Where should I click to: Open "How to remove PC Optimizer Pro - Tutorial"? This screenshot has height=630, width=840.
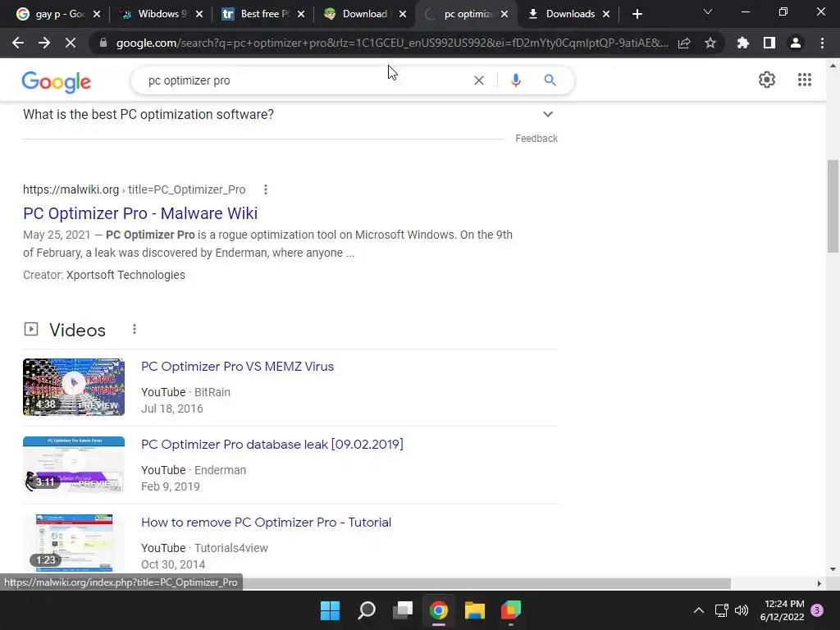[x=267, y=523]
